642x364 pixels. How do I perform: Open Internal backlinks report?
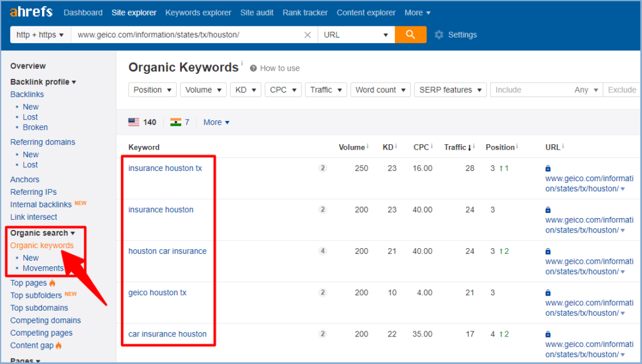(x=41, y=204)
